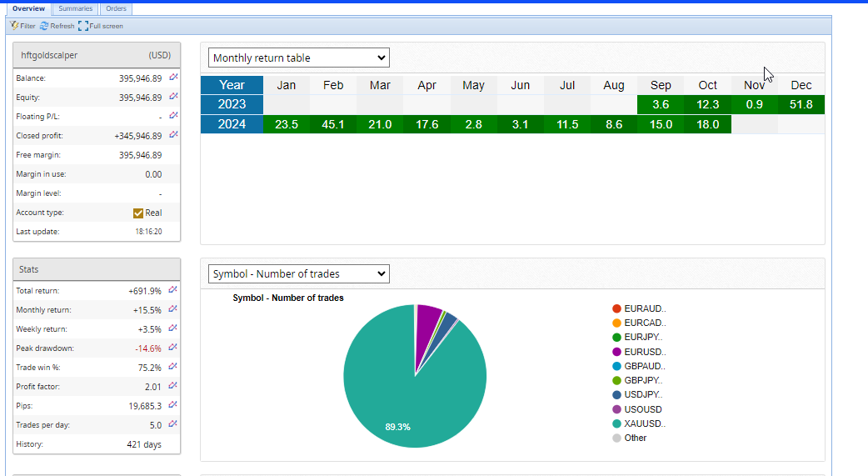
Task: Open the Equity chart icon
Action: click(x=173, y=97)
